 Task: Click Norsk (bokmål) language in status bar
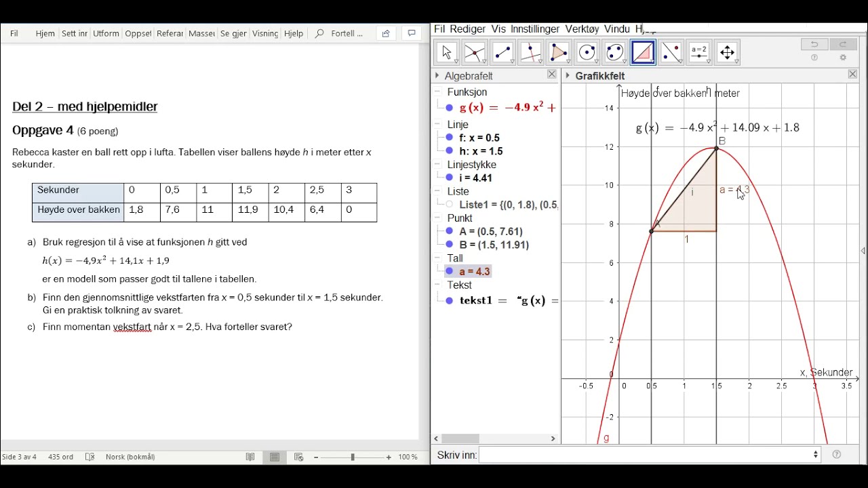(x=130, y=457)
